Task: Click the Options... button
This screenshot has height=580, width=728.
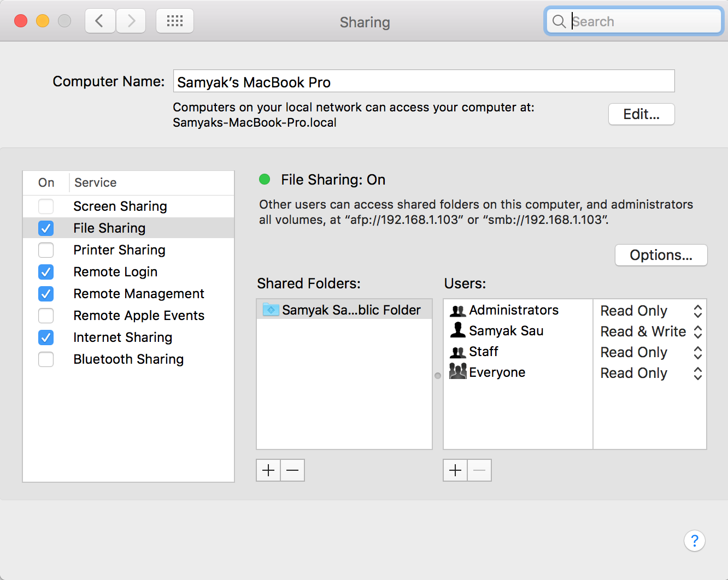Action: pos(661,255)
